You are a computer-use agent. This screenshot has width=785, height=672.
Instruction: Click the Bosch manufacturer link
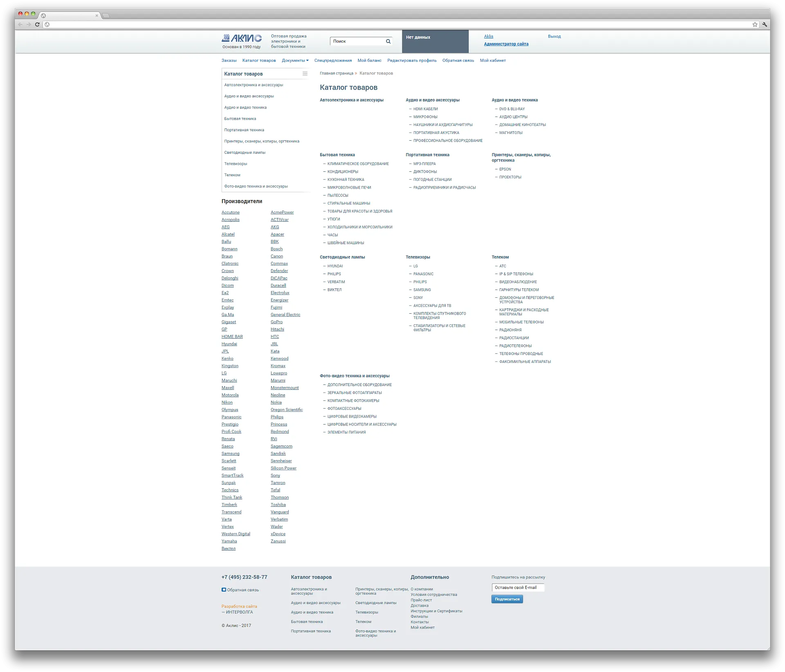click(x=276, y=249)
